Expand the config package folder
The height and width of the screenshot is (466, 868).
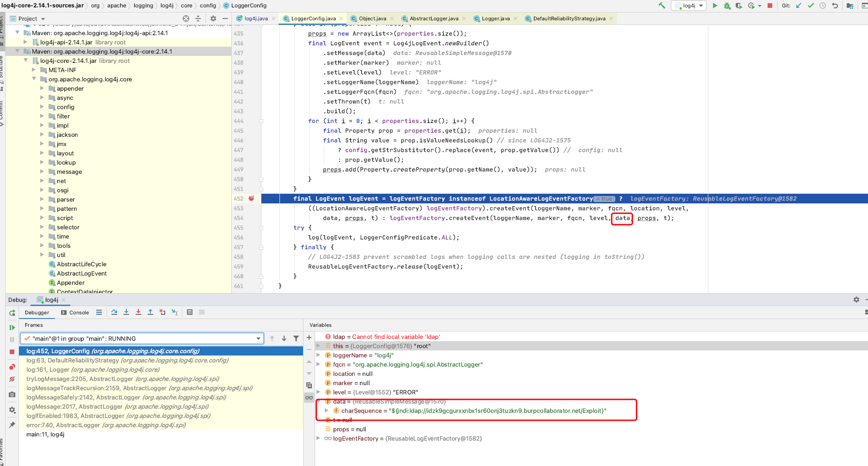[x=42, y=106]
